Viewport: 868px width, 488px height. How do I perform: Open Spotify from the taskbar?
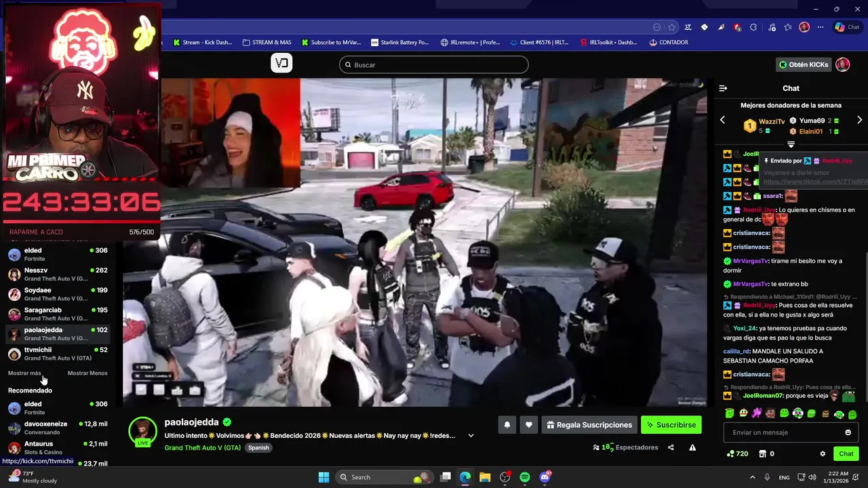[525, 477]
